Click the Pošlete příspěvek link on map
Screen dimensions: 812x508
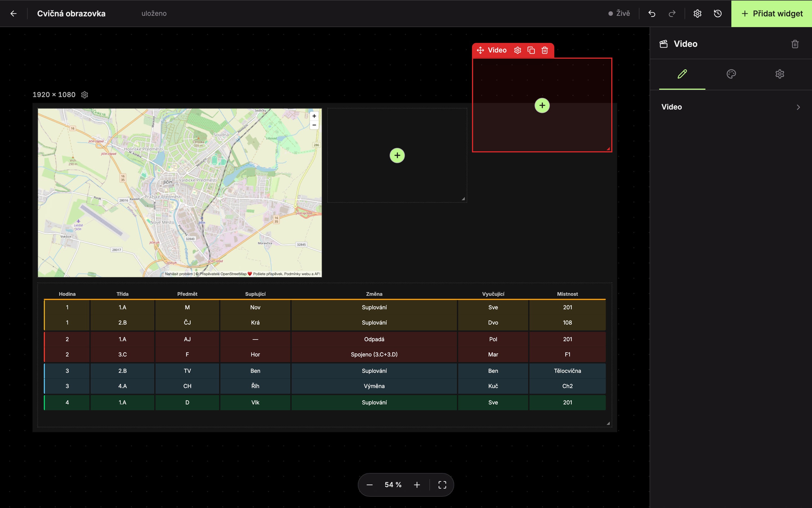268,274
